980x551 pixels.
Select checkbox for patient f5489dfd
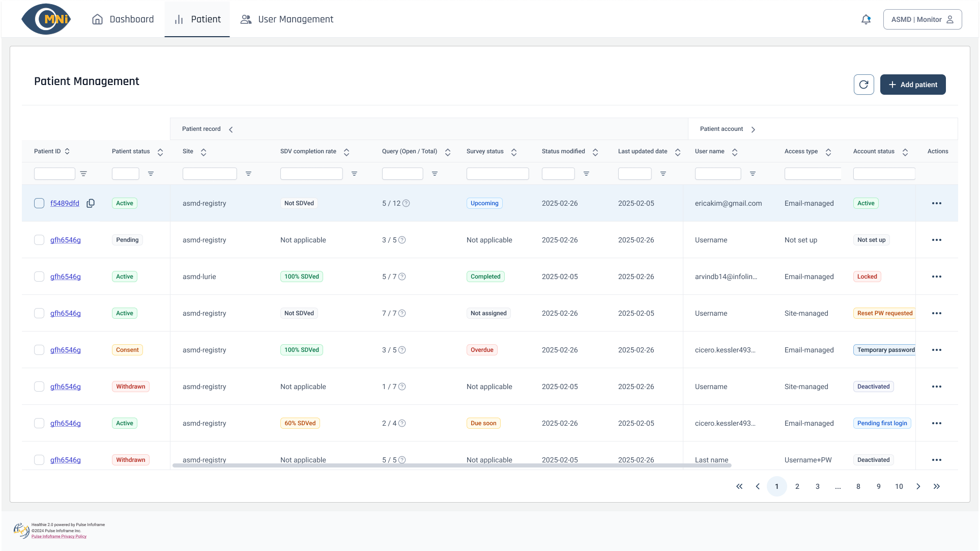pyautogui.click(x=39, y=203)
